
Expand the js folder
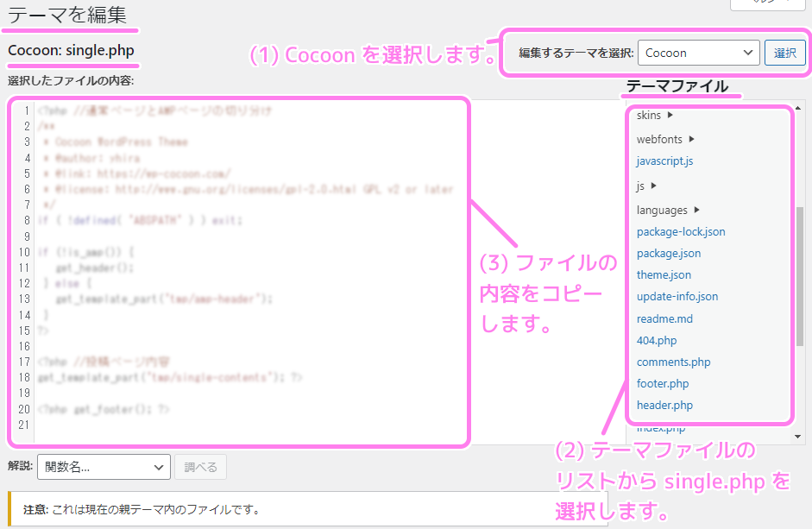(646, 186)
